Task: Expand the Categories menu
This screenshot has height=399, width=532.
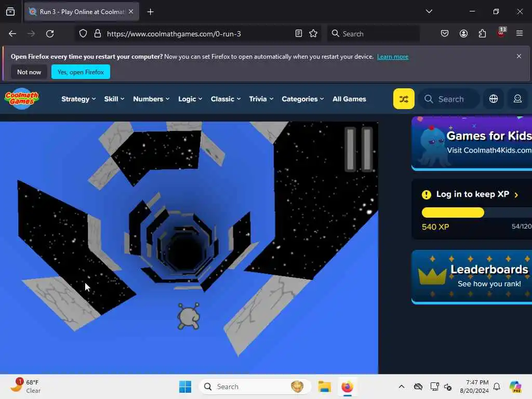Action: [x=303, y=99]
